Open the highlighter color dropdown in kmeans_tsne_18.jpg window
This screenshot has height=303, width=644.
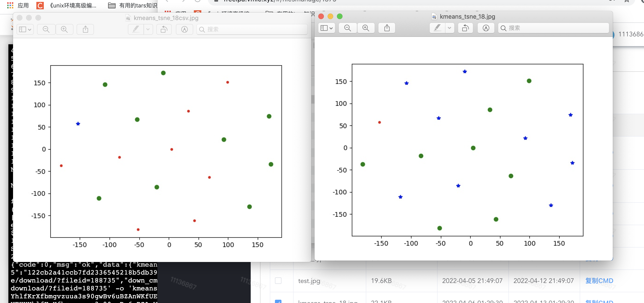click(449, 28)
